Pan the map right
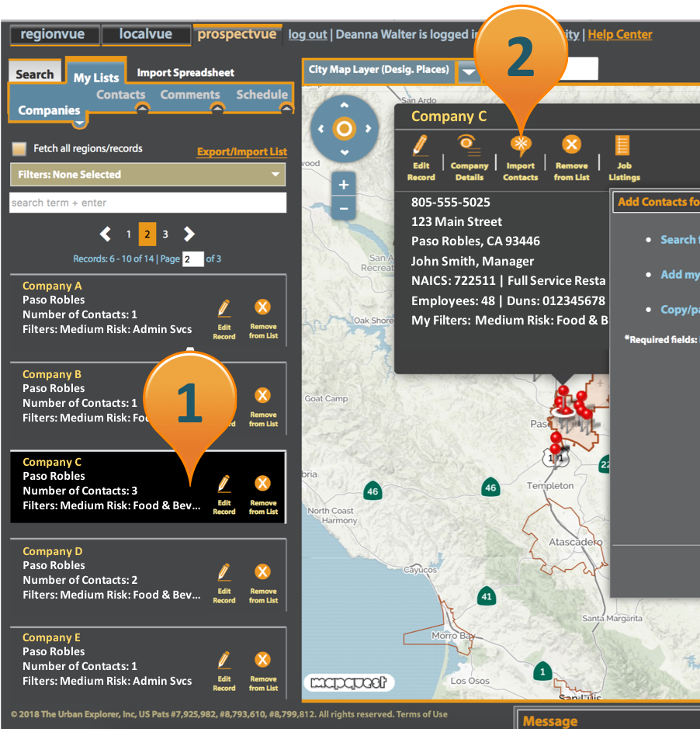 point(368,129)
